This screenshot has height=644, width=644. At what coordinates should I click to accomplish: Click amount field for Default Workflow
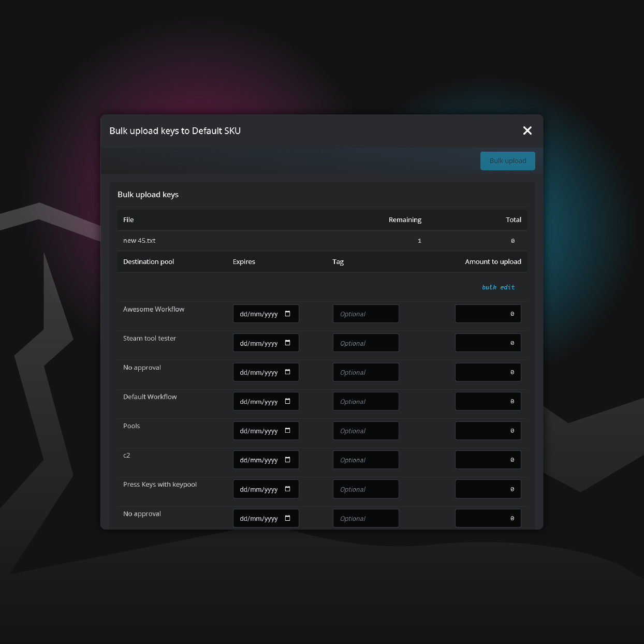488,401
